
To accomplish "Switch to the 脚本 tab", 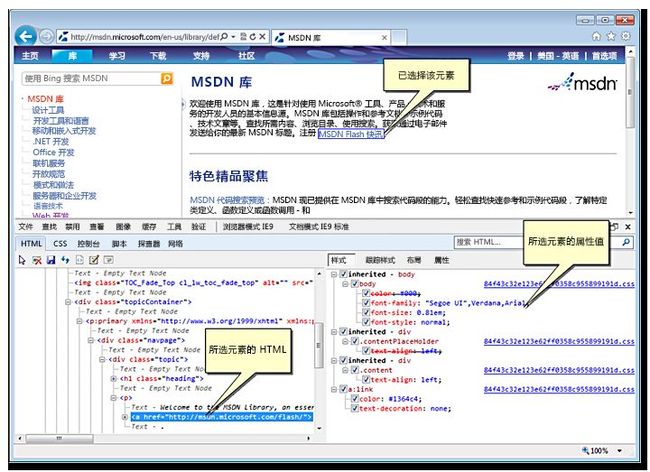I will click(119, 244).
